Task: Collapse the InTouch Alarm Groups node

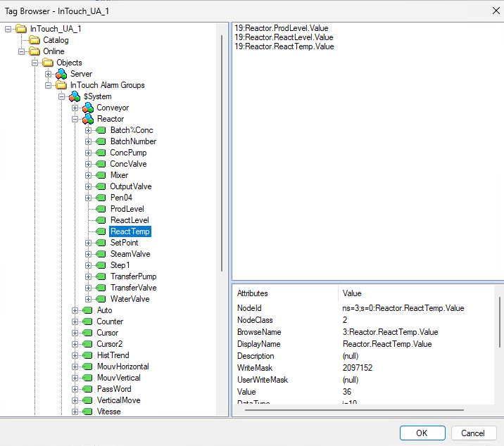Action: click(x=48, y=86)
